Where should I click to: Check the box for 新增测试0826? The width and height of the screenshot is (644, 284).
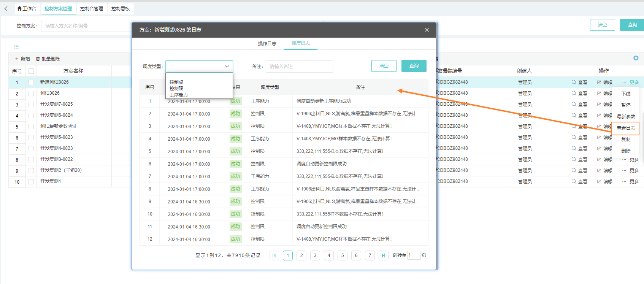(x=31, y=82)
